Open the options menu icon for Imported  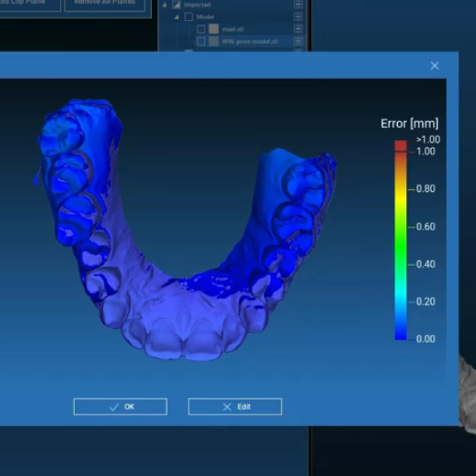tap(298, 4)
